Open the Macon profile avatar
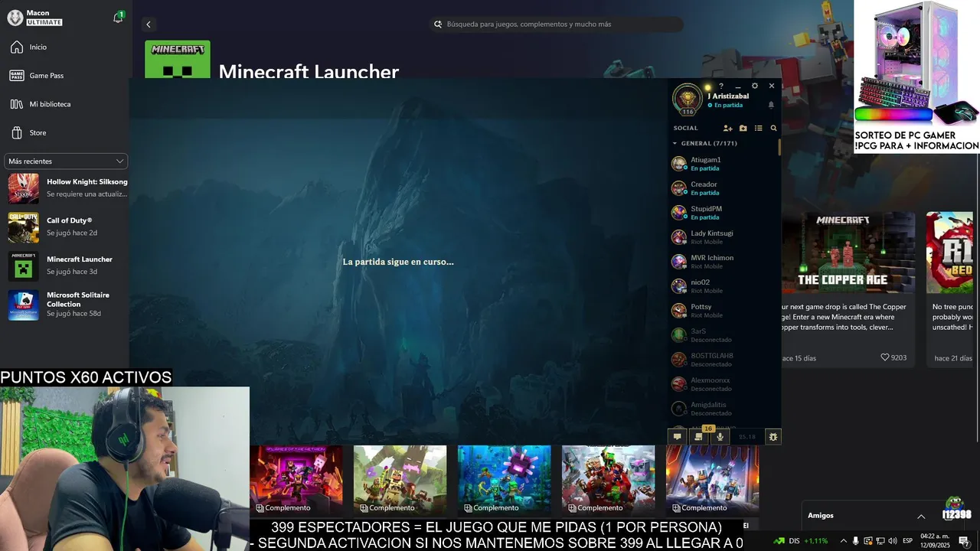The image size is (980, 551). [x=15, y=18]
